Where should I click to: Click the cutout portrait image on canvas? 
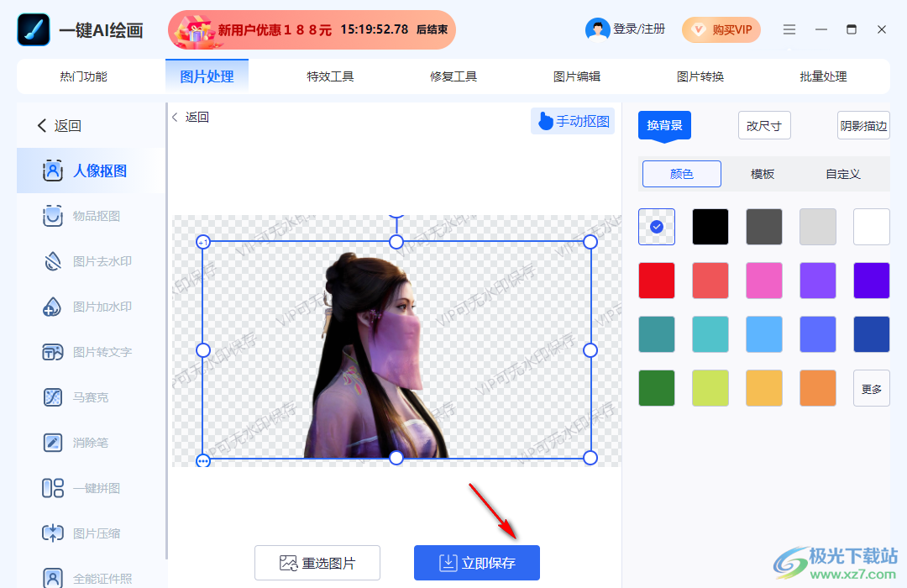click(x=376, y=356)
